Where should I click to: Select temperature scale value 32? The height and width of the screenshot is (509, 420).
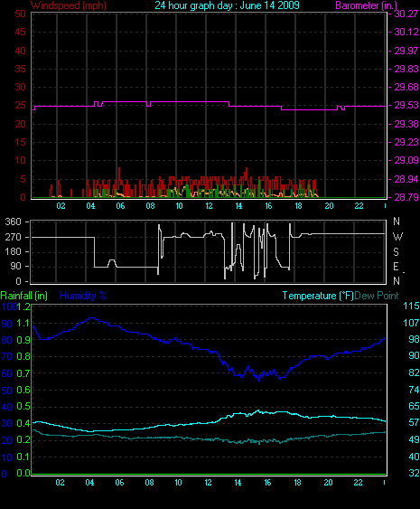tap(414, 473)
